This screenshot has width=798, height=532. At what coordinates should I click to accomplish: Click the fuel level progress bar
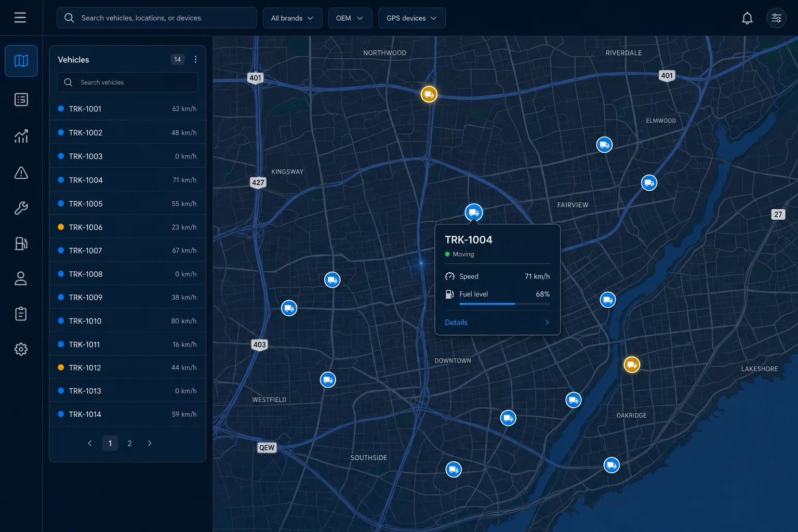[x=504, y=304]
